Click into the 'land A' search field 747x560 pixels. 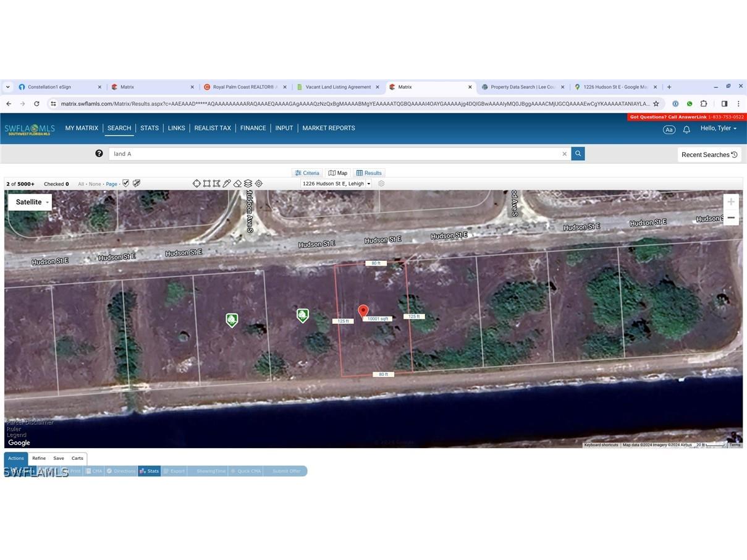pos(334,154)
